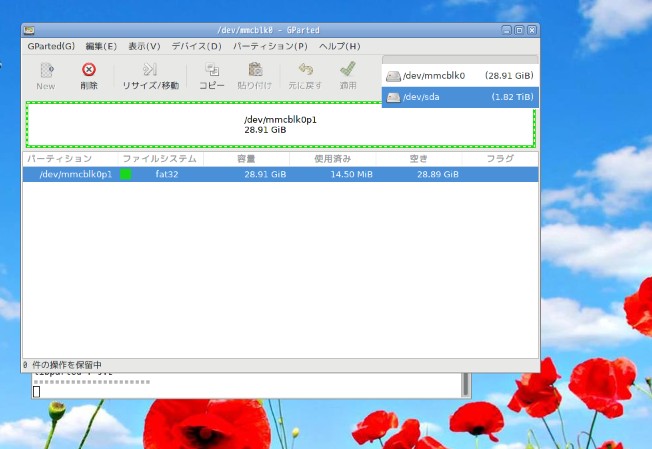Choose /dev/sda 1.82 TiB in device list
This screenshot has width=652, height=449.
(460, 97)
